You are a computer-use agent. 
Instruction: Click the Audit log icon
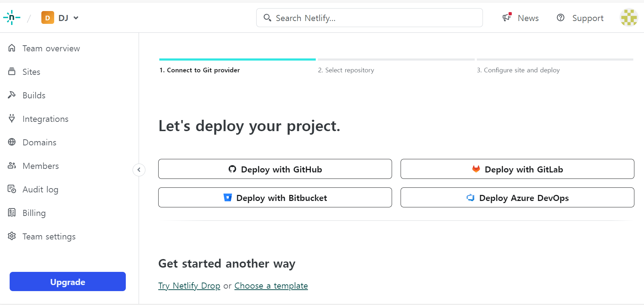pos(12,189)
